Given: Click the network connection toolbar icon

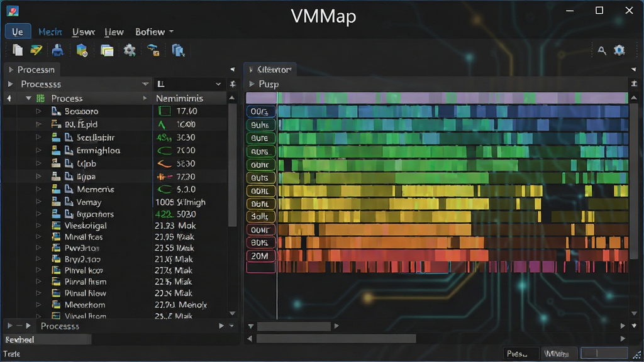Looking at the screenshot, I should (153, 50).
